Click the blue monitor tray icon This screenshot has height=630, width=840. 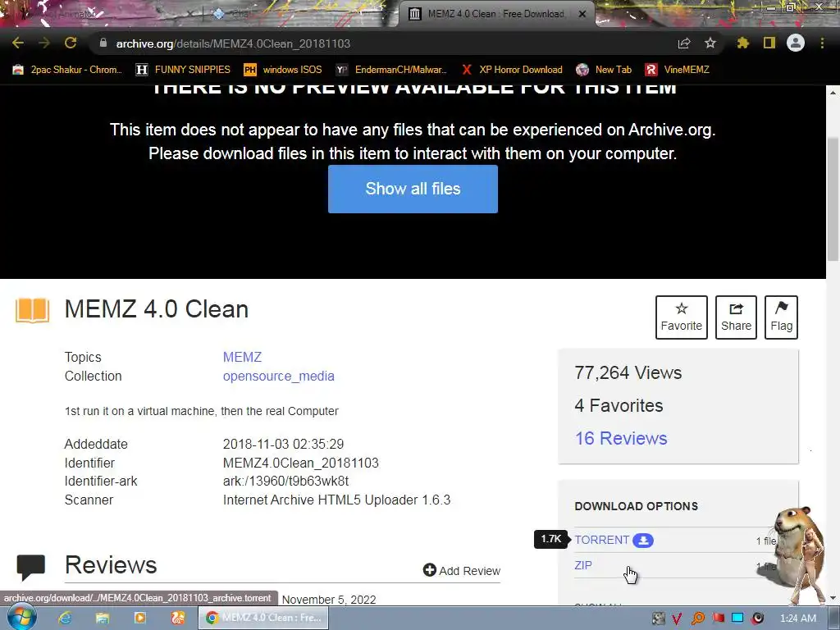[737, 619]
